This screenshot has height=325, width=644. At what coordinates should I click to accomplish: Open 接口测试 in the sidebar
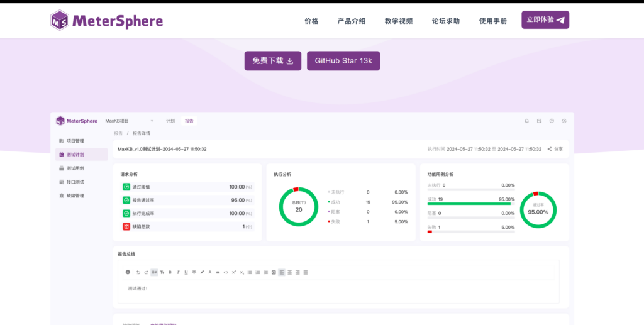tap(81, 182)
